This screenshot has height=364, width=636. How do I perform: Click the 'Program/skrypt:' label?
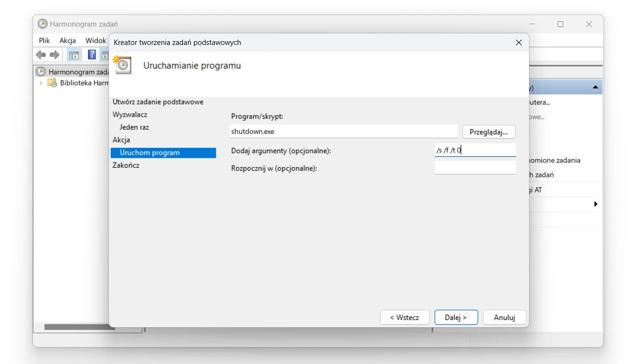click(257, 116)
